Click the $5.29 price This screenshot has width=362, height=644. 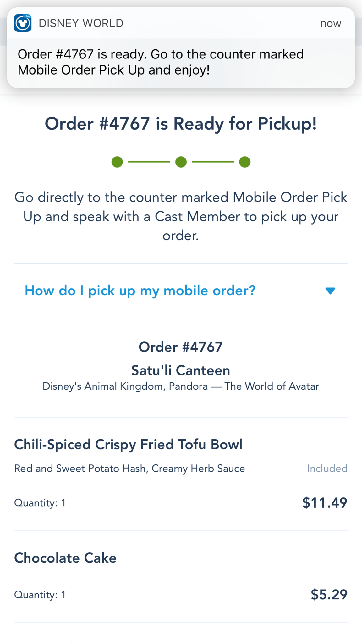(x=329, y=594)
